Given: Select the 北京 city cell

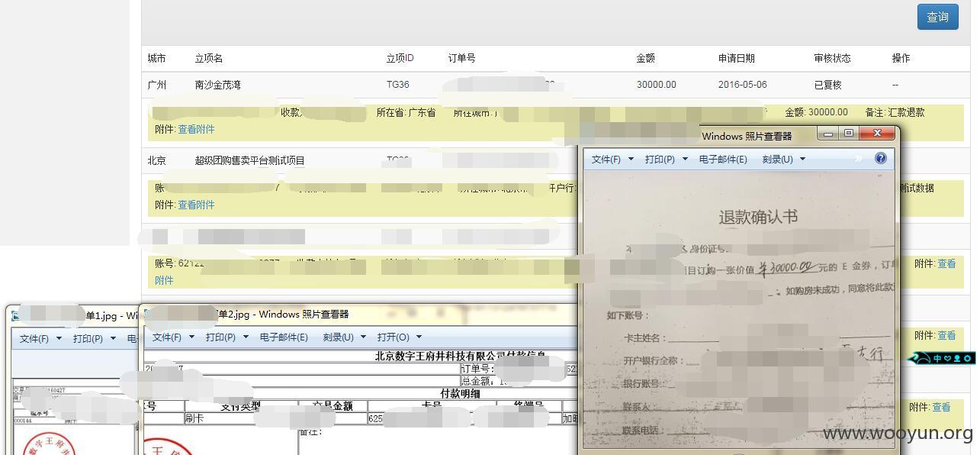Looking at the screenshot, I should coord(157,160).
